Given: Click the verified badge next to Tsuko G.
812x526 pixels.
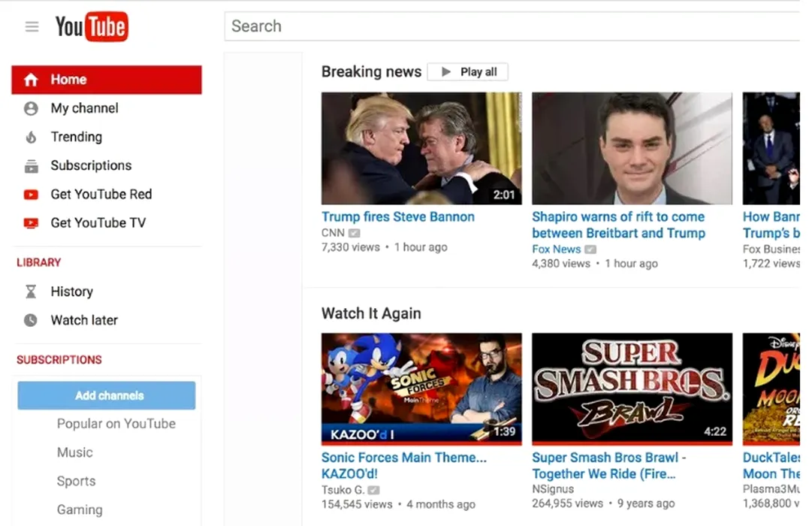Looking at the screenshot, I should point(374,490).
